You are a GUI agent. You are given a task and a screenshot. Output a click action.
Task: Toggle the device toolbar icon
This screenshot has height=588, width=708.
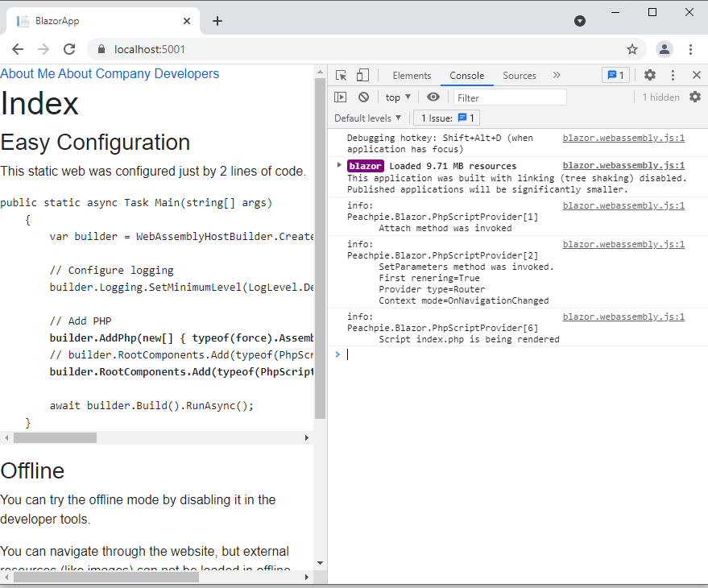pyautogui.click(x=362, y=76)
